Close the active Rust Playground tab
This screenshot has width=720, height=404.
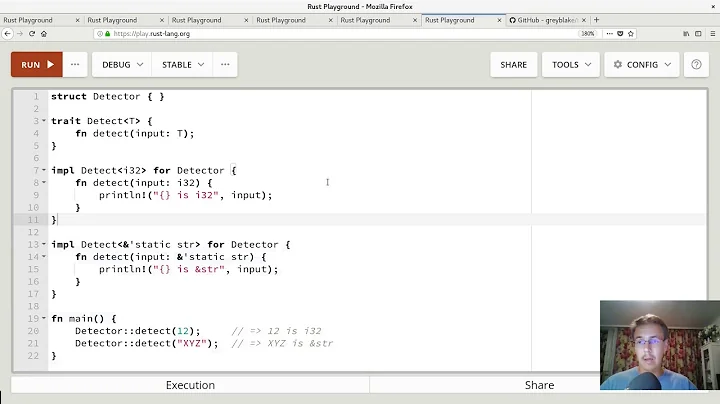point(499,20)
